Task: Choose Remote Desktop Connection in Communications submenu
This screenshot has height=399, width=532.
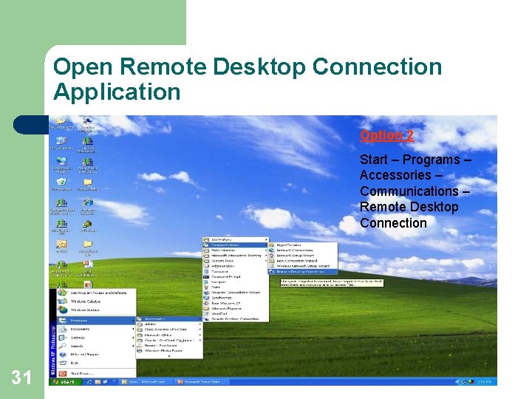Action: pos(303,272)
